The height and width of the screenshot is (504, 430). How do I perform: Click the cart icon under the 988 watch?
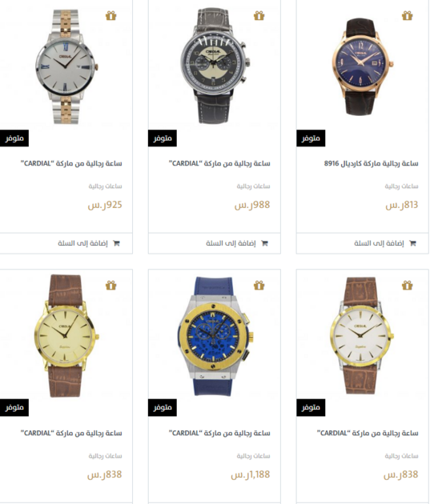tap(265, 243)
